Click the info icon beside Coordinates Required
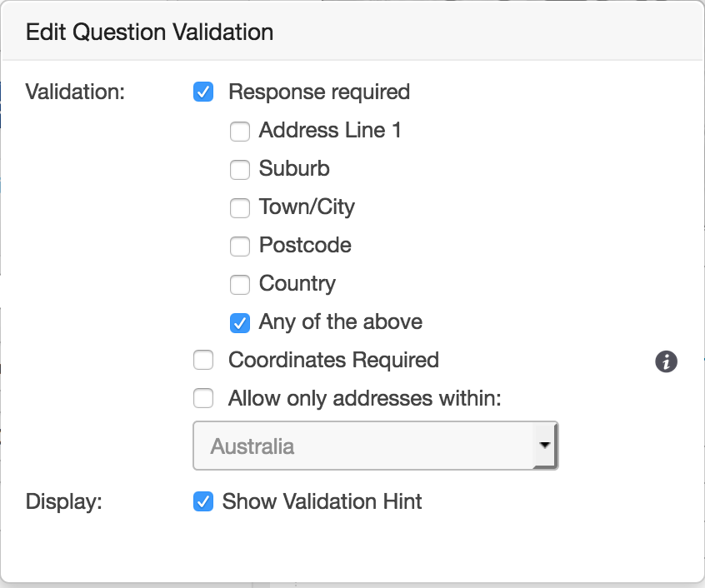 [666, 361]
